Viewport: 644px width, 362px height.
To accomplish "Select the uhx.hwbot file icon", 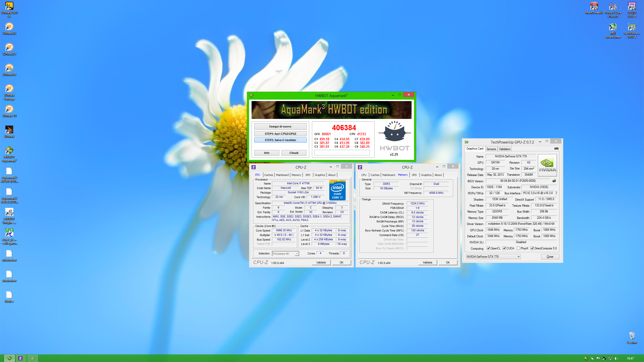I will (x=9, y=276).
